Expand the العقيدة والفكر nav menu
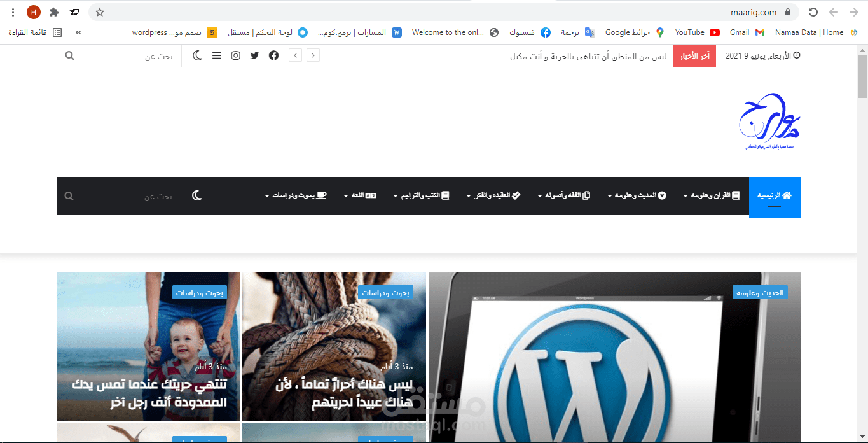 (x=493, y=196)
